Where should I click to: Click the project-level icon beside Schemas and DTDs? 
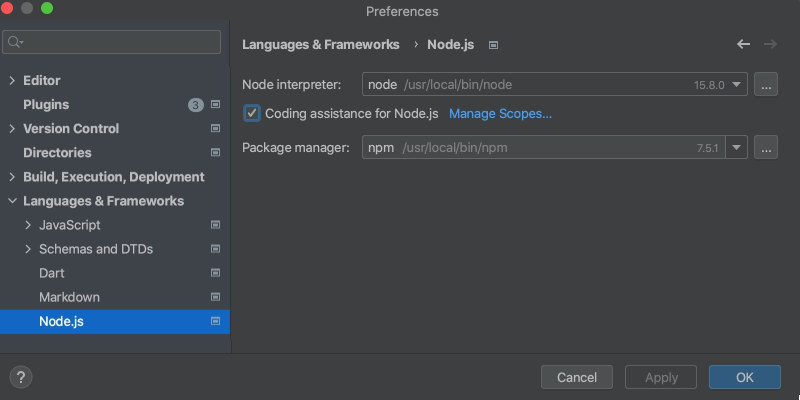215,249
